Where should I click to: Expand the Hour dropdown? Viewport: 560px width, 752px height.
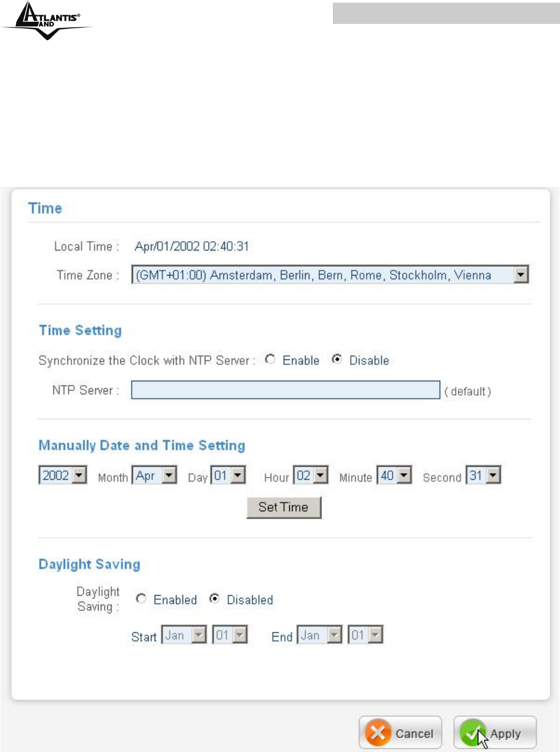coord(321,475)
